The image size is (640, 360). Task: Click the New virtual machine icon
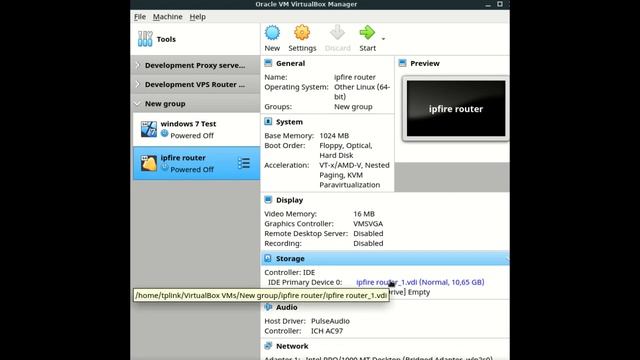point(272,33)
